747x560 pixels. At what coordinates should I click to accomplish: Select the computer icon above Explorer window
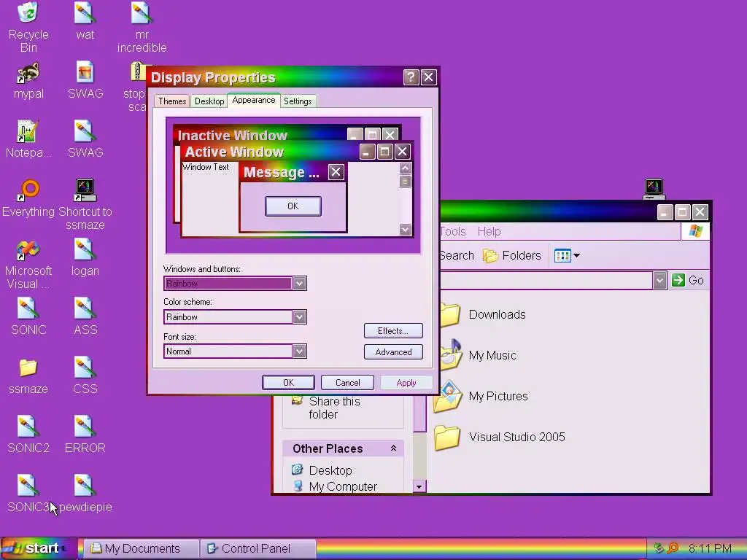coord(654,189)
